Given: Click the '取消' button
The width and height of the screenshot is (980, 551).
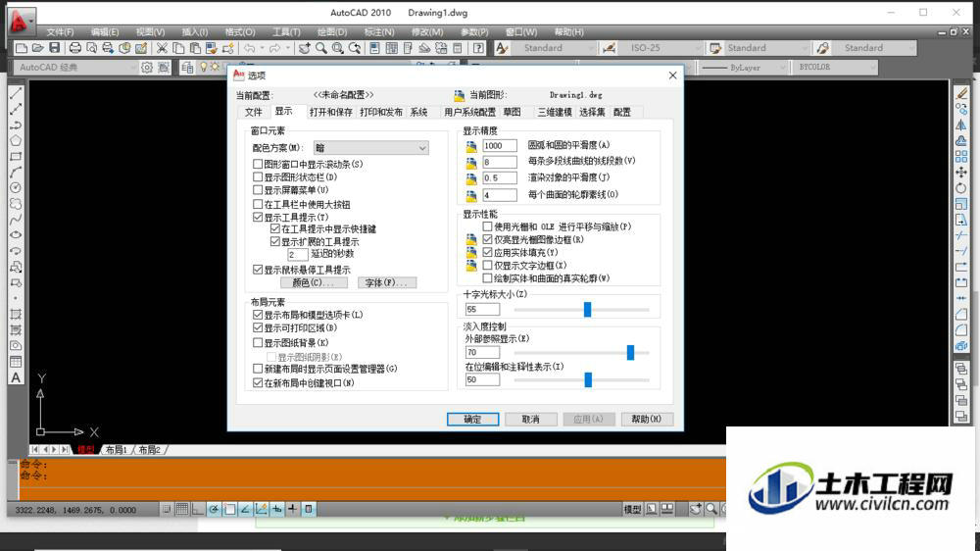Looking at the screenshot, I should pyautogui.click(x=530, y=419).
